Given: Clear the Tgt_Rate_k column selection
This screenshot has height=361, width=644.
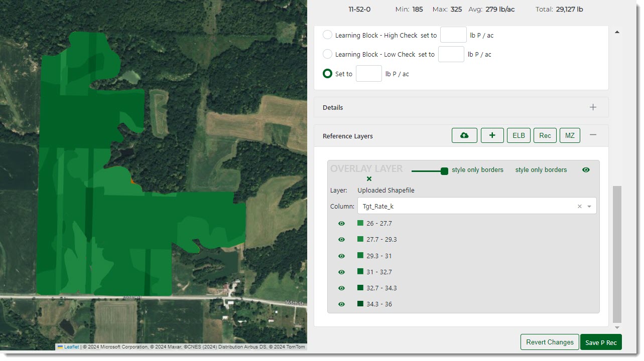Looking at the screenshot, I should point(579,206).
